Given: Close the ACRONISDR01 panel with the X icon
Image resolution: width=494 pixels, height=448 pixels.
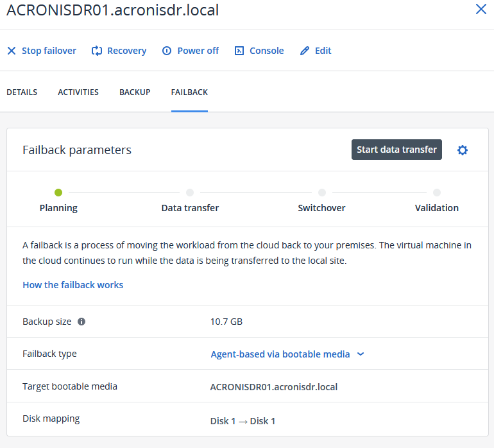Looking at the screenshot, I should click(481, 9).
